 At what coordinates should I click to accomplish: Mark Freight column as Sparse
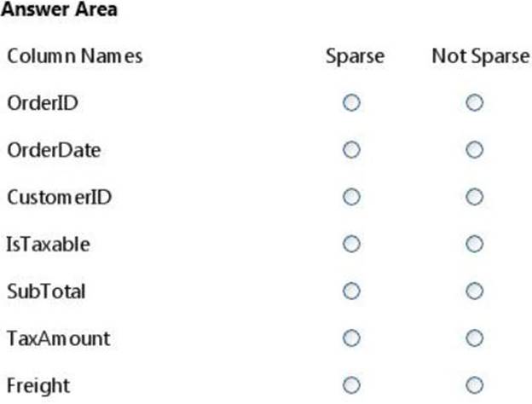tap(351, 384)
